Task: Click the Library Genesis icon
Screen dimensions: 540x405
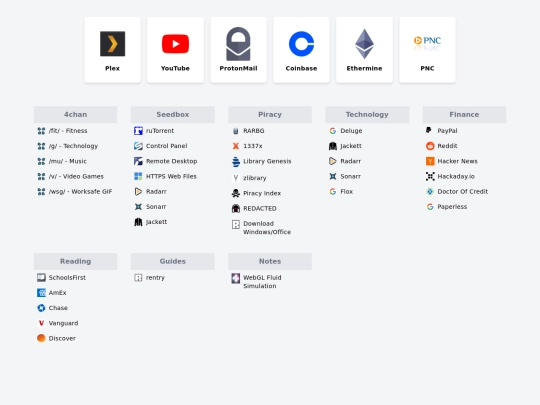Action: point(236,161)
